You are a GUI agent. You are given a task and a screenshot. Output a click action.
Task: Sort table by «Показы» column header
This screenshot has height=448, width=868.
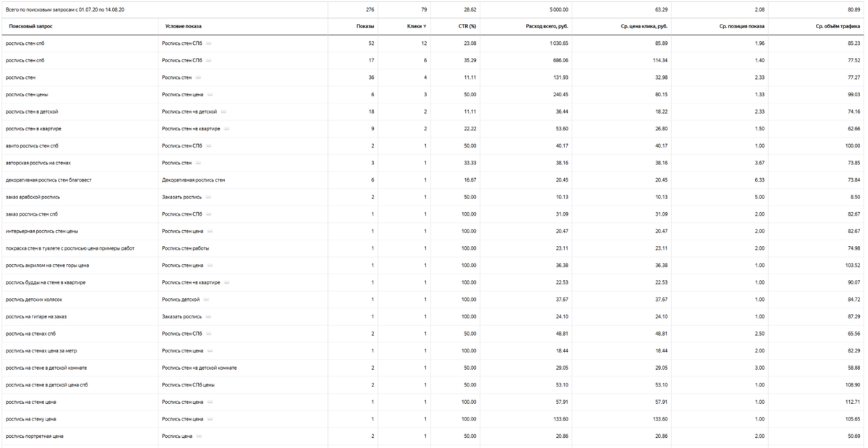point(365,26)
